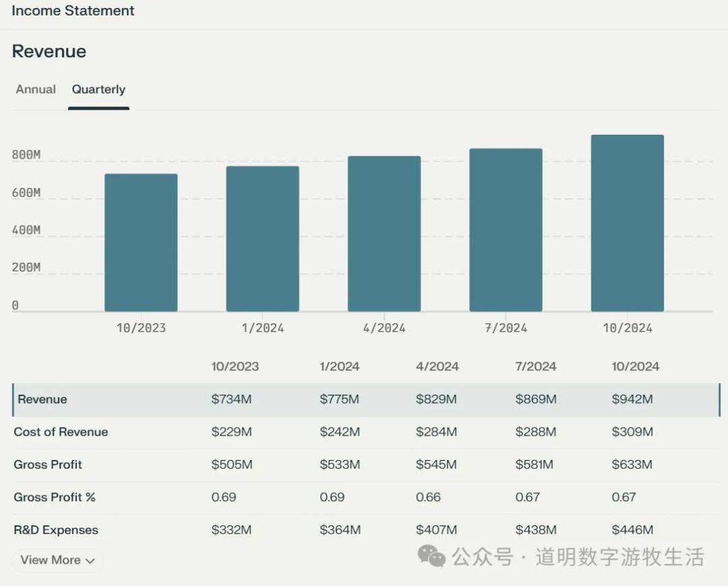Select the R&D Expenses row
Viewport: 728px width, 586px height.
pos(56,530)
